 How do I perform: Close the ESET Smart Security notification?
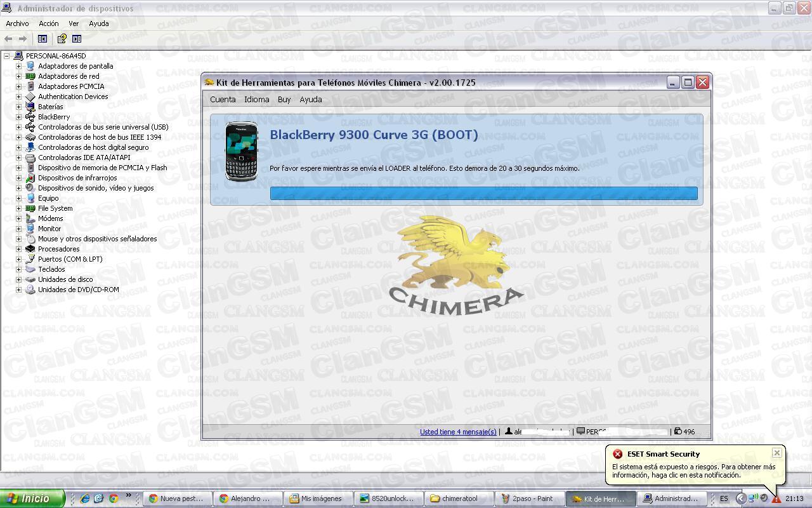[776, 453]
